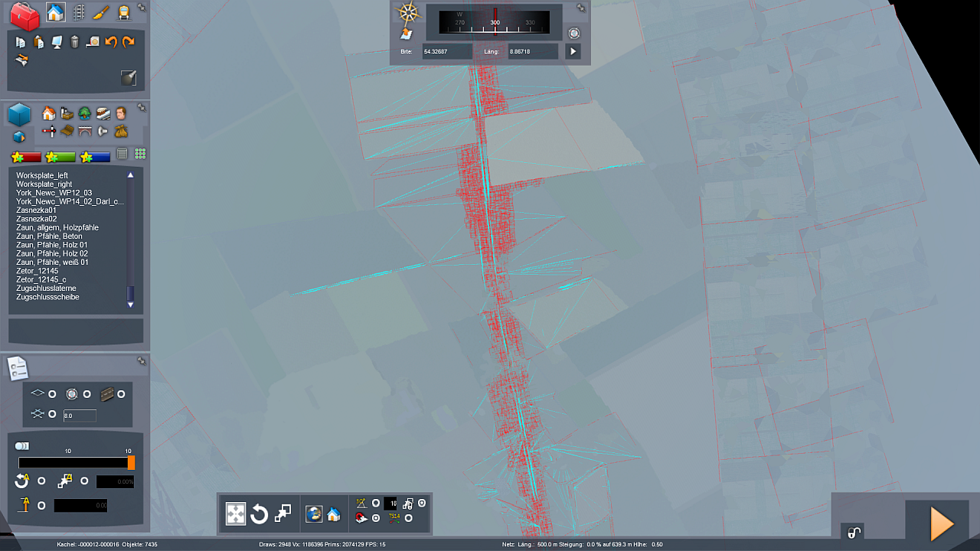This screenshot has height=551, width=980.
Task: Select the factory industry category
Action: (x=67, y=113)
